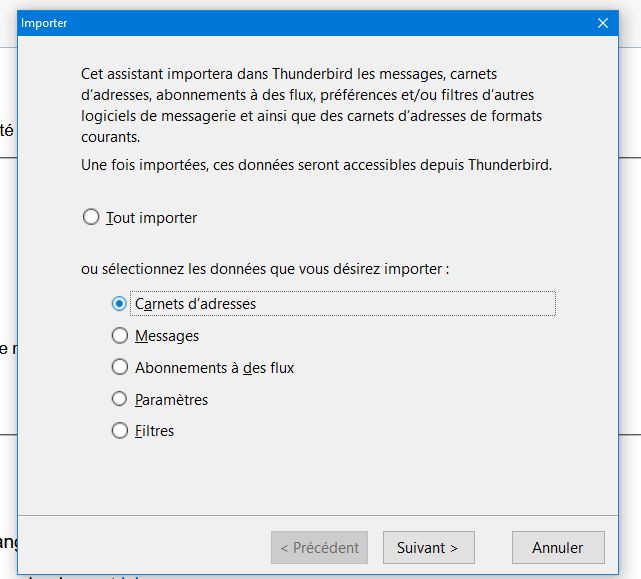The height and width of the screenshot is (579, 641).
Task: Click the "Filtres" label text
Action: point(154,431)
